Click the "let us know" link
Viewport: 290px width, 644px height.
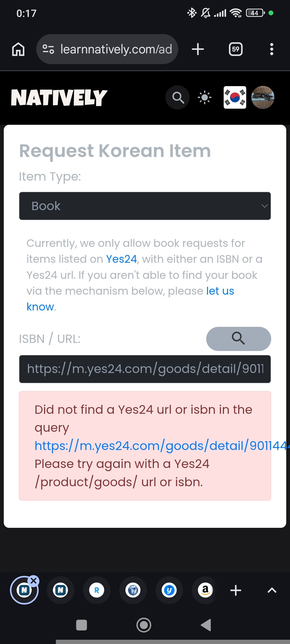[x=220, y=291]
